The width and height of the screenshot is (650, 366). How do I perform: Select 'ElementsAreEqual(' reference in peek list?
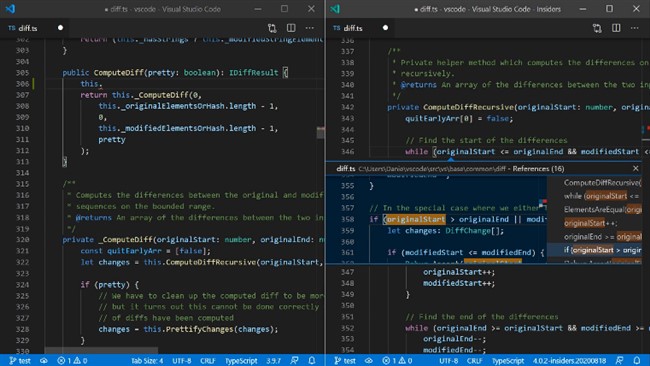(594, 209)
